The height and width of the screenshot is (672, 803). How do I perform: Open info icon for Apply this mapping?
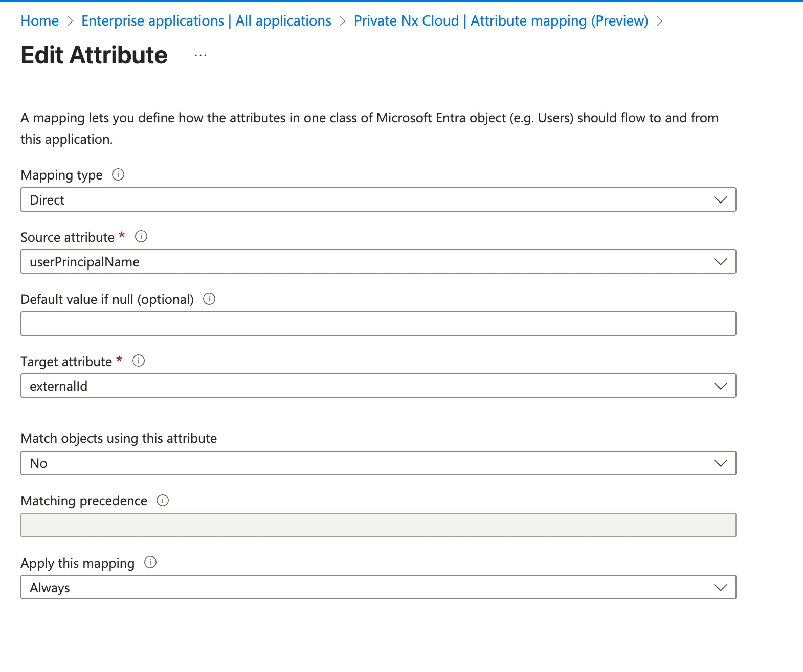coord(150,563)
